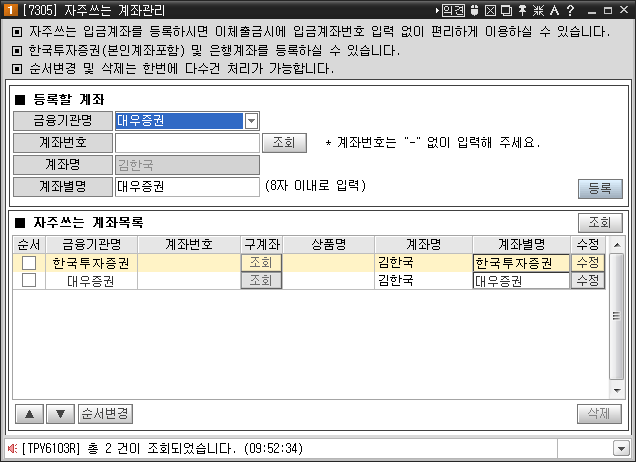Click the 계좌별명 column header
This screenshot has height=462, width=636.
coord(522,245)
